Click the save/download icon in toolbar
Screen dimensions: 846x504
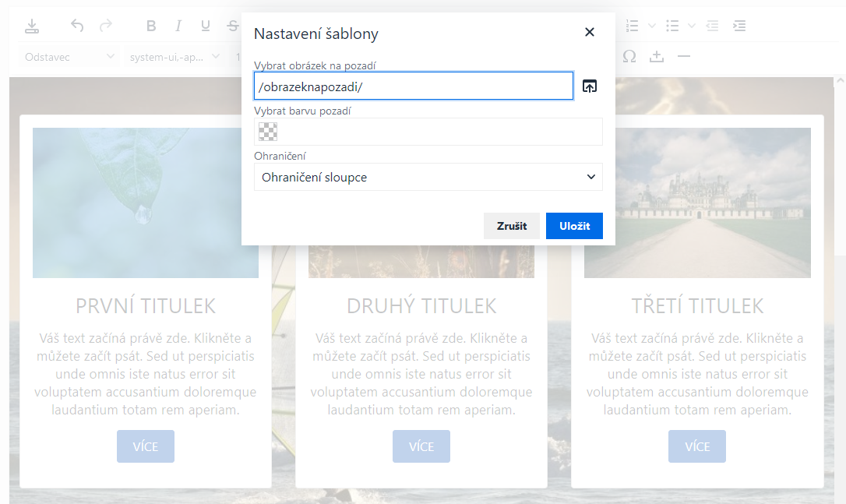point(31,26)
